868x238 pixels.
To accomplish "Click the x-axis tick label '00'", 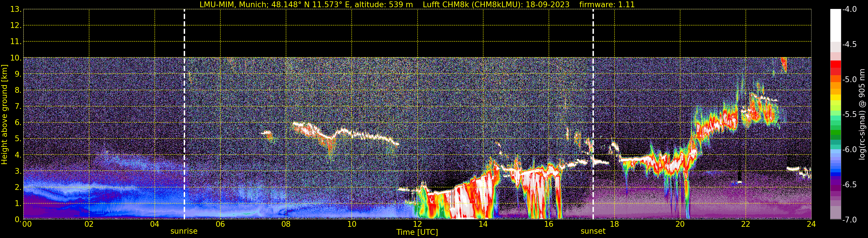I will click(x=27, y=224).
